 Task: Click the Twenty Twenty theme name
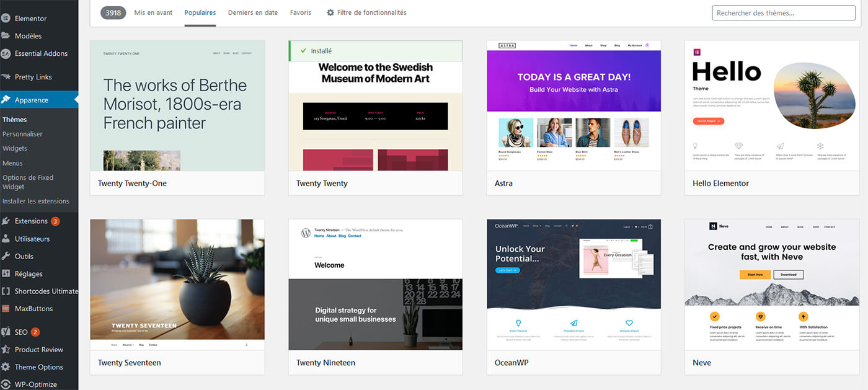(322, 184)
